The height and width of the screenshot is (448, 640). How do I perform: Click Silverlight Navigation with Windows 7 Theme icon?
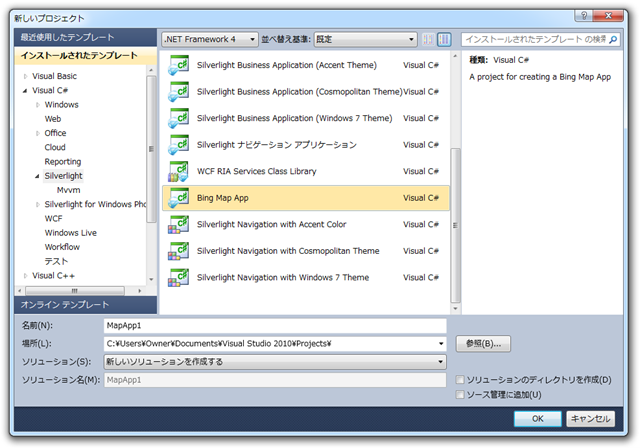coord(178,277)
